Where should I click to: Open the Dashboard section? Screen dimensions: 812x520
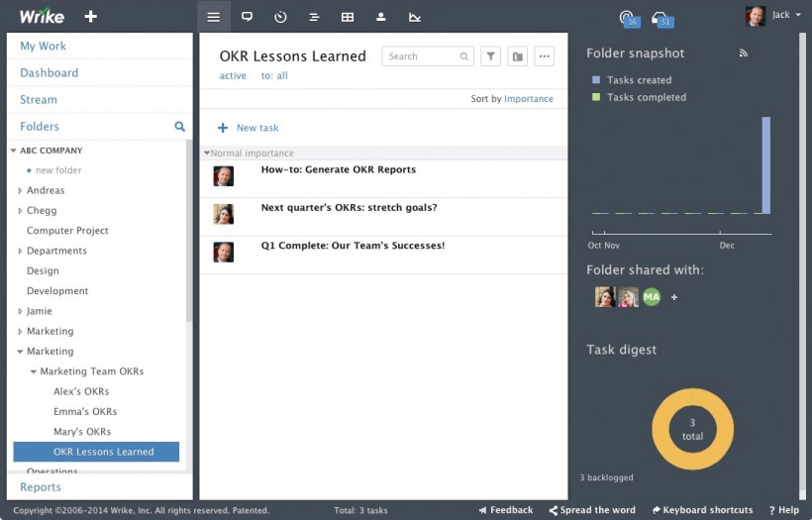click(x=50, y=72)
